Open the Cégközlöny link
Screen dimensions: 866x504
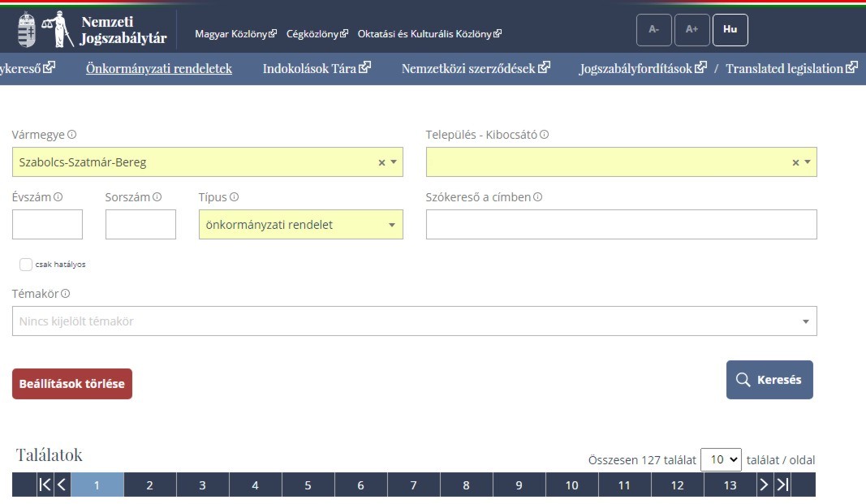pos(317,33)
